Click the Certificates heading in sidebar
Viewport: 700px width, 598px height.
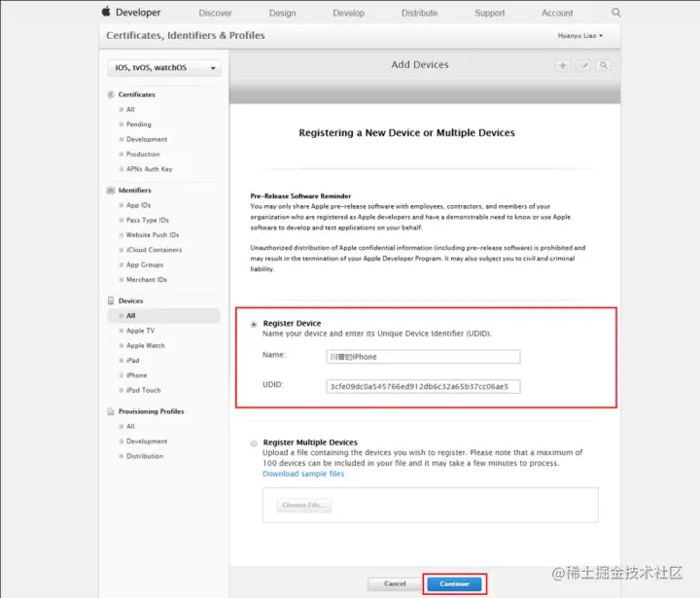click(x=137, y=94)
